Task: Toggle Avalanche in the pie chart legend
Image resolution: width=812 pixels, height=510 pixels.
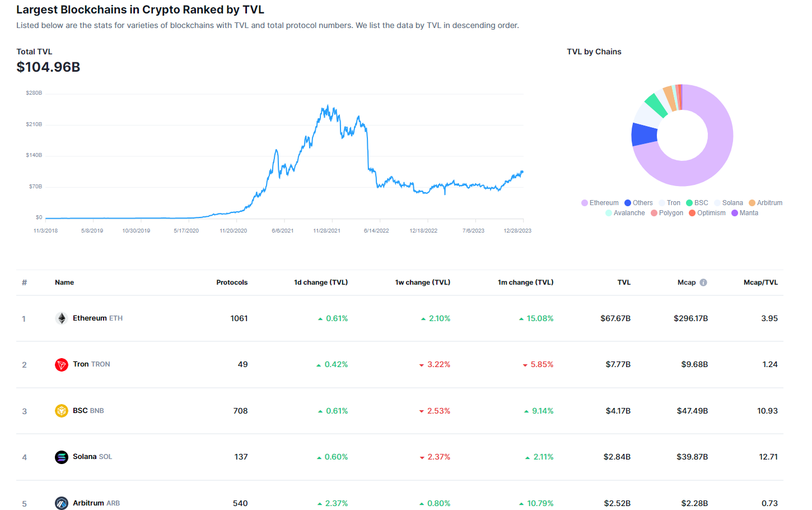Action: pyautogui.click(x=625, y=213)
